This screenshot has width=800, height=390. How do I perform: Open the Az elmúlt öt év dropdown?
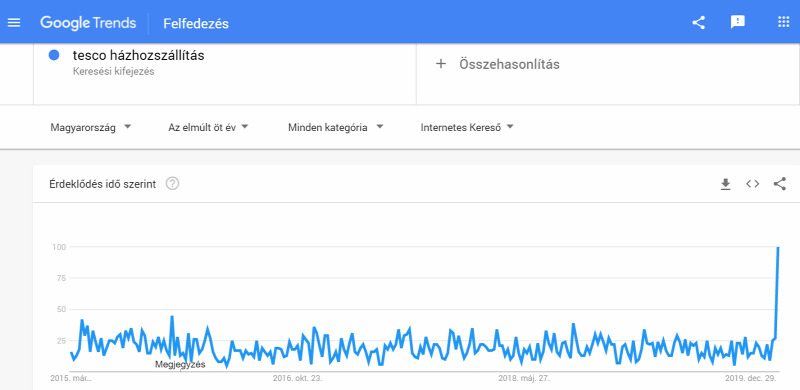[x=208, y=128]
